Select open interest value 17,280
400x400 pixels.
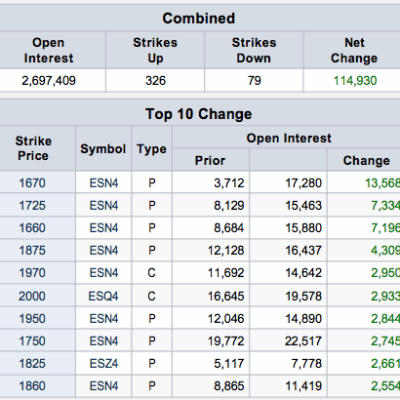[304, 183]
